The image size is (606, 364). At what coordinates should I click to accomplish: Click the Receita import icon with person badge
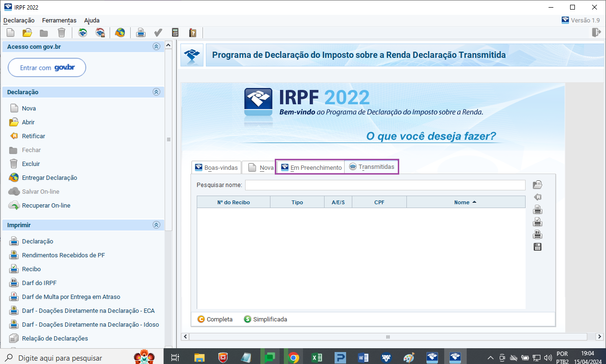(x=100, y=33)
